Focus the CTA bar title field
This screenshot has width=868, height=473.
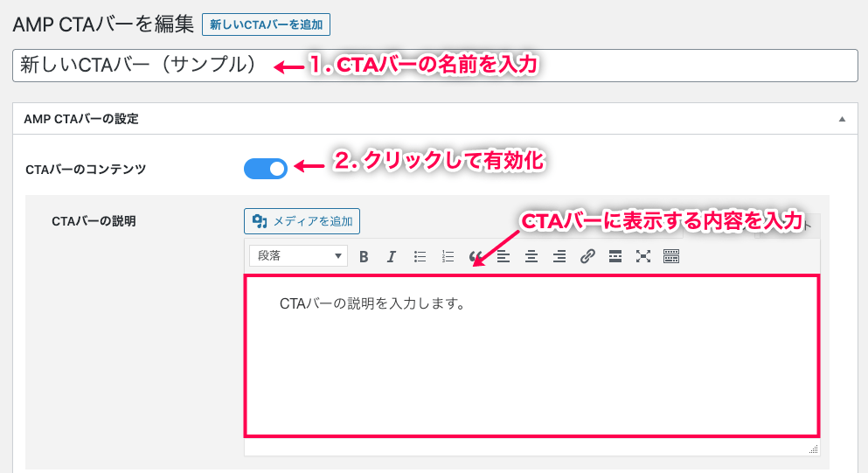[x=435, y=66]
